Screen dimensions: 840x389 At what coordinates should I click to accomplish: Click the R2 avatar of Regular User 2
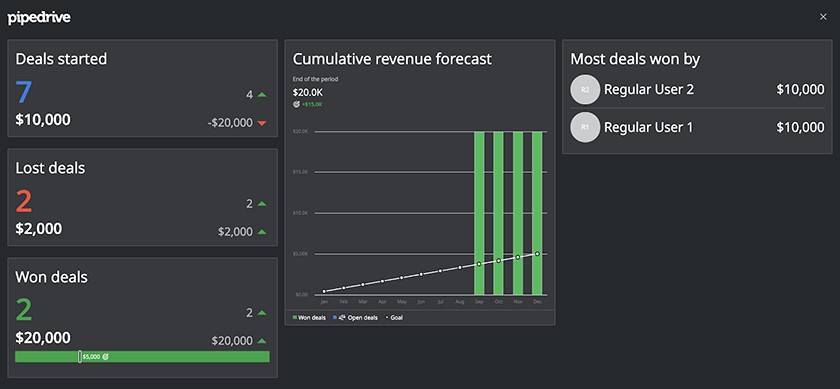(x=585, y=90)
